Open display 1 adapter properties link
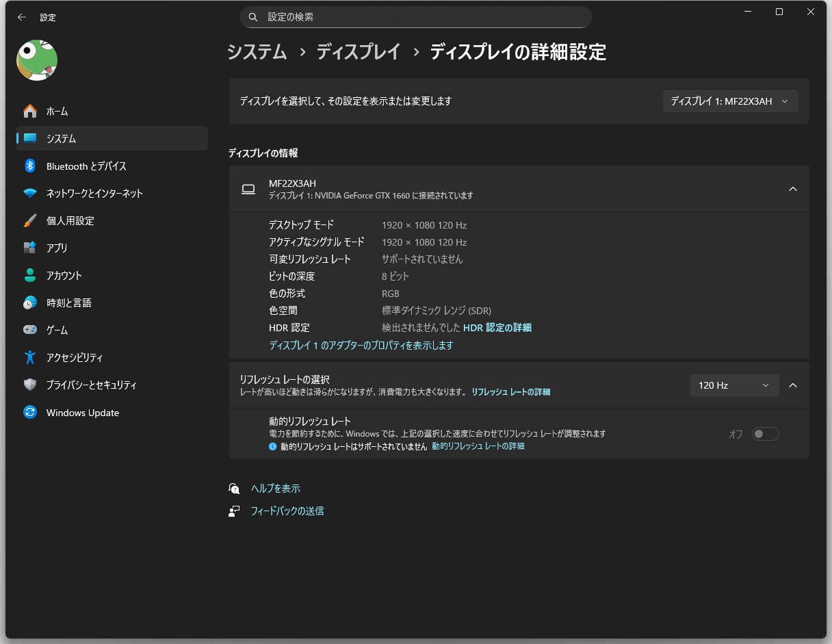Screen dimensions: 832x644 coord(361,346)
